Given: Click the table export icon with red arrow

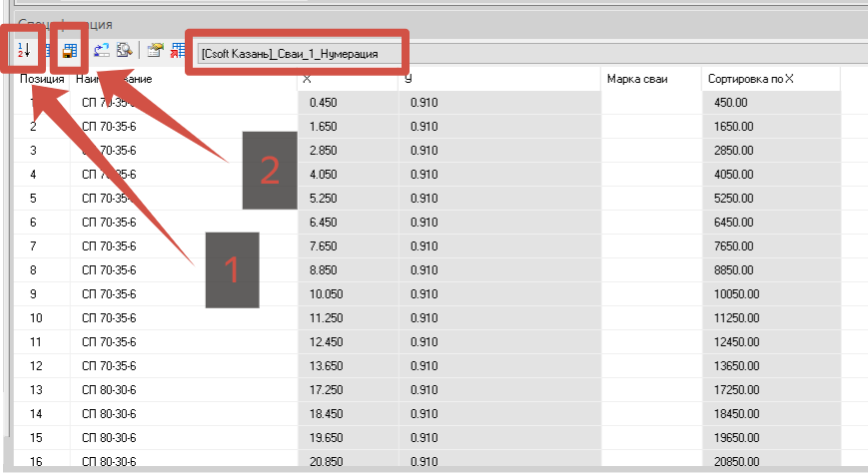Looking at the screenshot, I should click(x=178, y=51).
